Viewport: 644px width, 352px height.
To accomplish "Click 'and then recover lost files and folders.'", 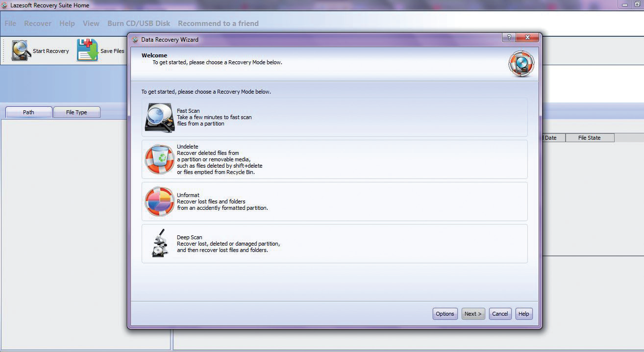I will pyautogui.click(x=223, y=250).
